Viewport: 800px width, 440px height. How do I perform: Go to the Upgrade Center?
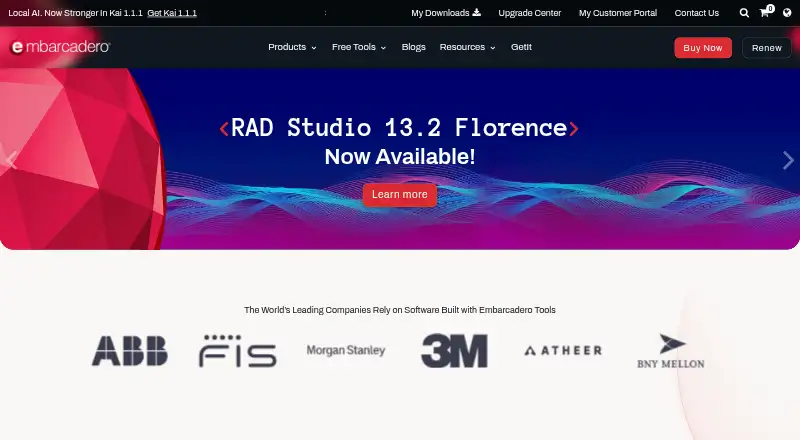pos(530,13)
